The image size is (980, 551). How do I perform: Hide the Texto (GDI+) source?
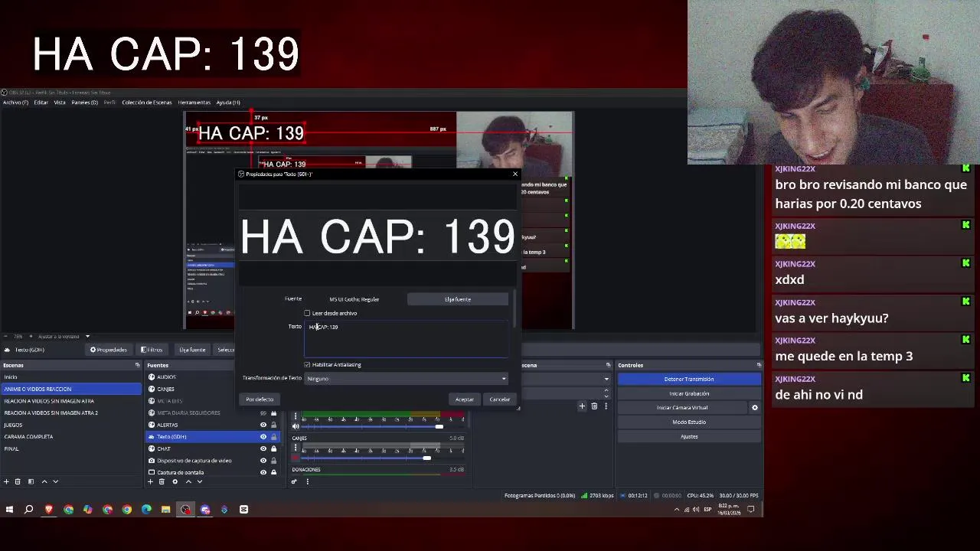[263, 437]
